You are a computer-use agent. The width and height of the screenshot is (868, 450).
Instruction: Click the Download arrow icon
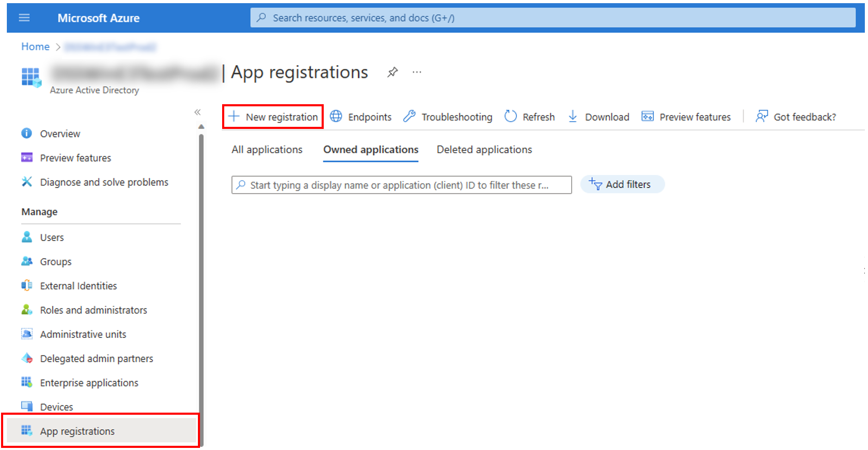573,116
